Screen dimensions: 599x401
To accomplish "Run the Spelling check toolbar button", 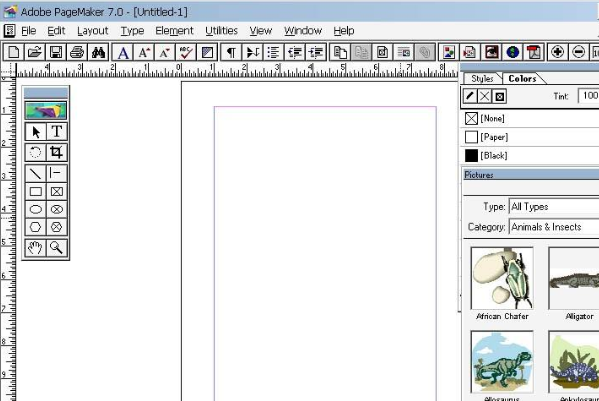I will pos(186,52).
